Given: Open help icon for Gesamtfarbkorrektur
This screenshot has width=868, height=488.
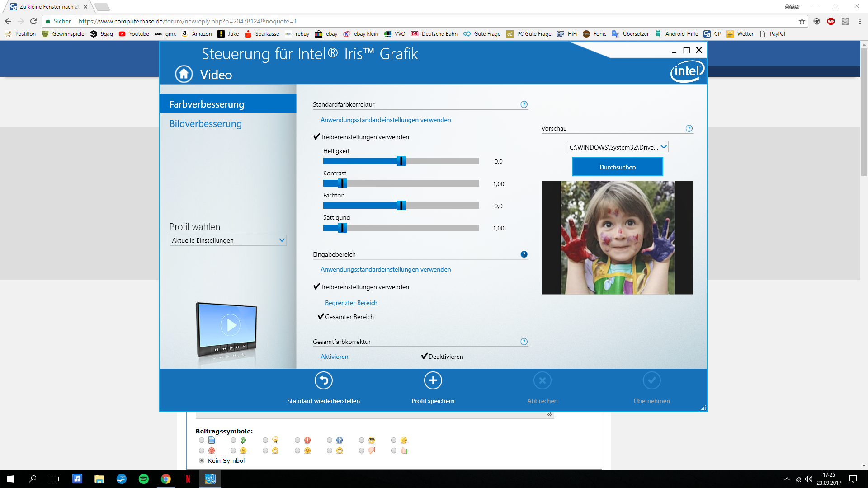Looking at the screenshot, I should (524, 342).
